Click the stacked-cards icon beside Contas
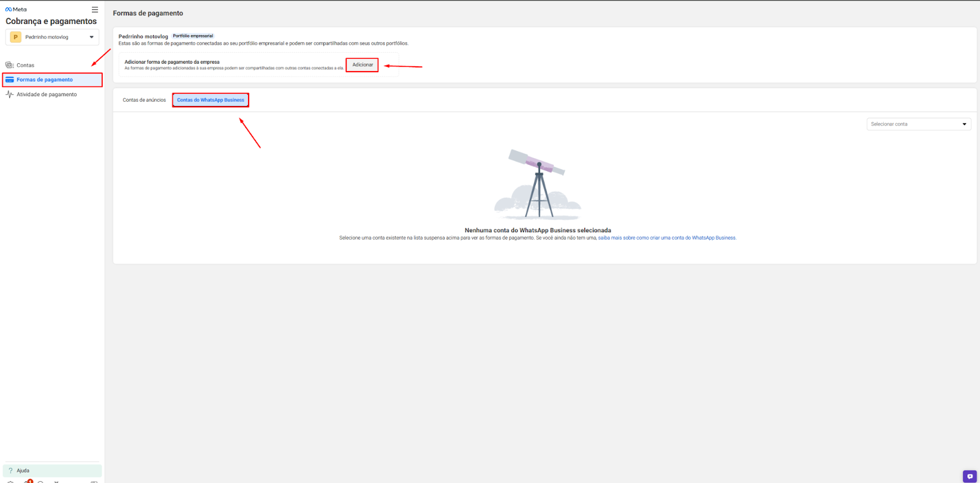Screen dimensions: 980x483 [x=9, y=65]
